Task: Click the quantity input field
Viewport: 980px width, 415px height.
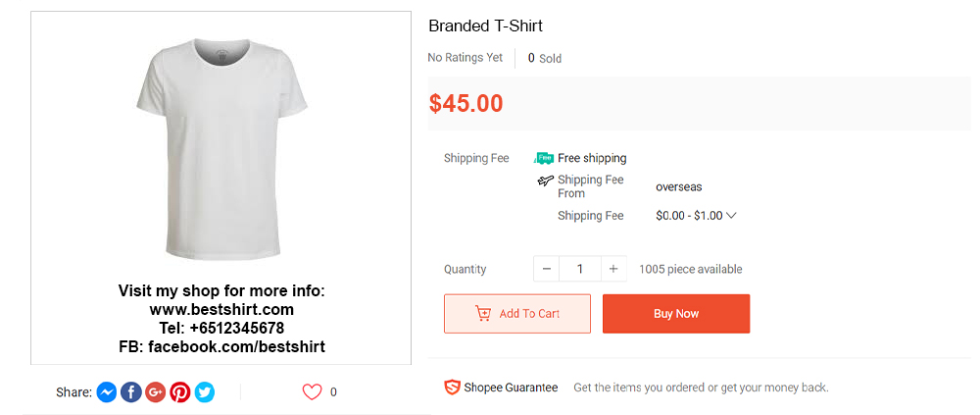Action: click(x=580, y=269)
